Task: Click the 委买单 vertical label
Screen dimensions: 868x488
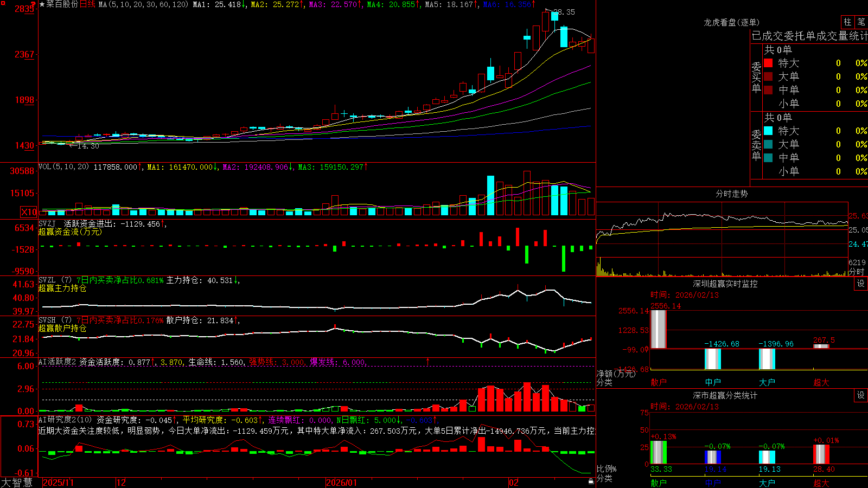Action: (756, 77)
